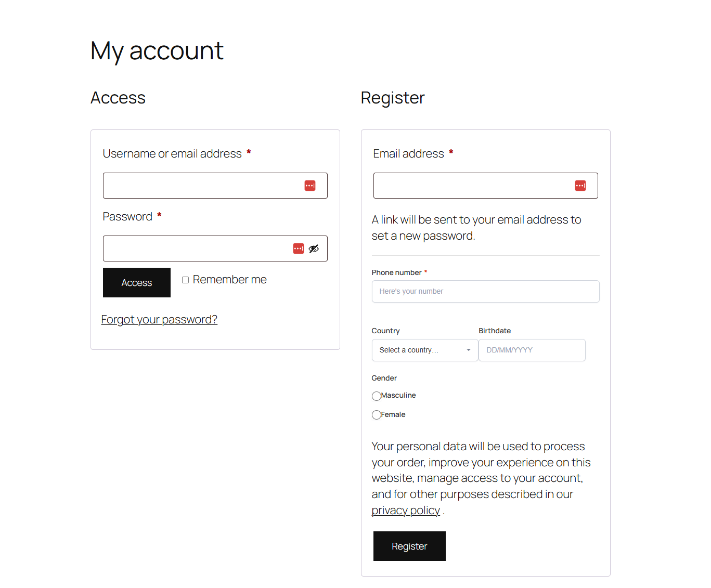The image size is (711, 588).
Task: Select the Female gender radio button
Action: click(x=376, y=415)
